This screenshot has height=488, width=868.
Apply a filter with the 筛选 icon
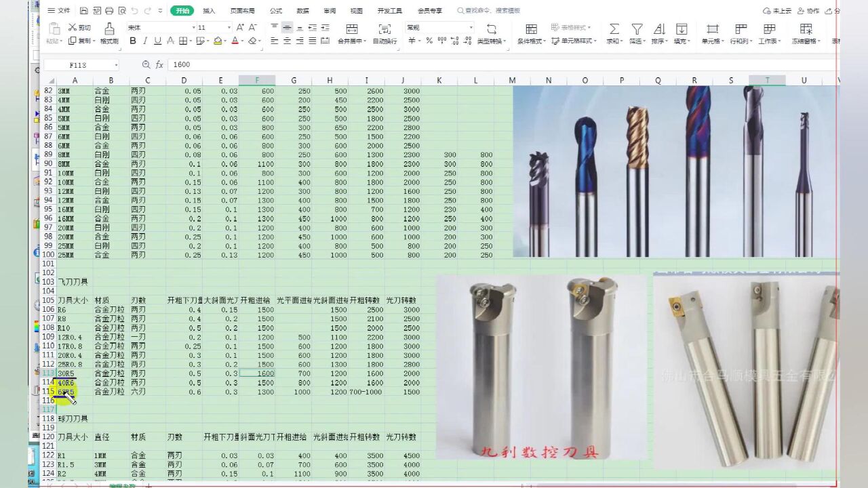coord(637,30)
